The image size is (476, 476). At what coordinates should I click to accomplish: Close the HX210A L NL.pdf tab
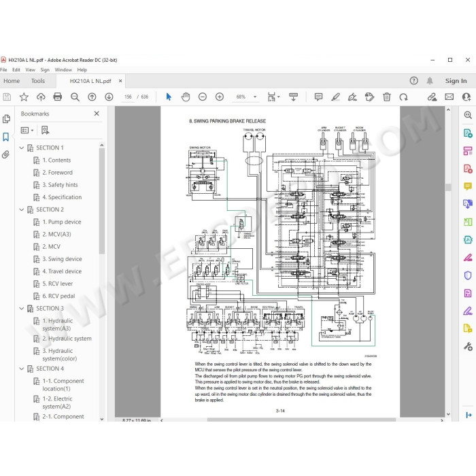(120, 81)
